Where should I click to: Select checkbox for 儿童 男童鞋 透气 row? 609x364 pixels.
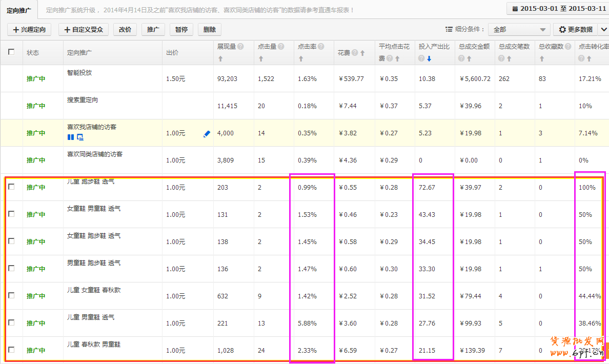(11, 322)
